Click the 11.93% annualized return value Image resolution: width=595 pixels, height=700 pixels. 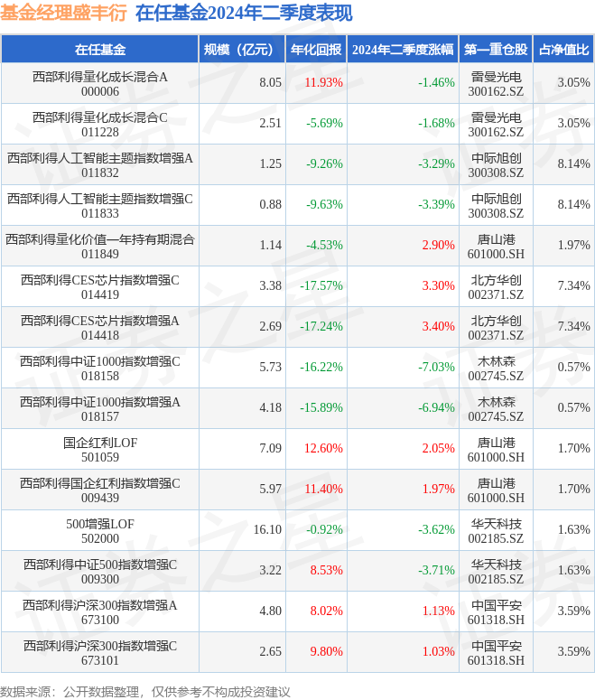(x=323, y=82)
